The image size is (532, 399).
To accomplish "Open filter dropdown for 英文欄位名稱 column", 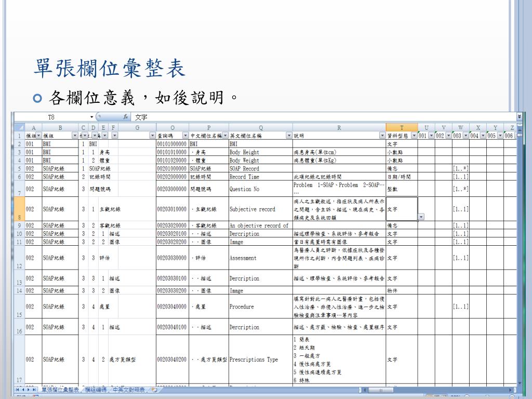I will coord(289,136).
